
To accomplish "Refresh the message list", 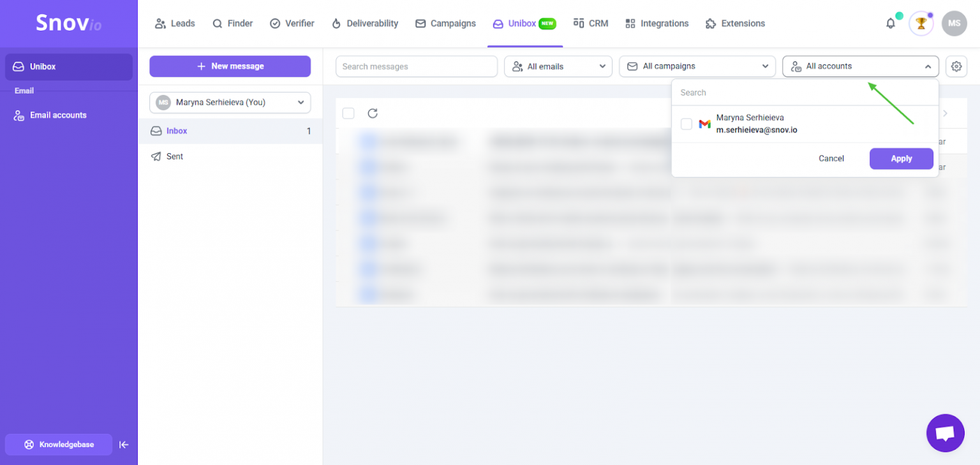I will (373, 113).
